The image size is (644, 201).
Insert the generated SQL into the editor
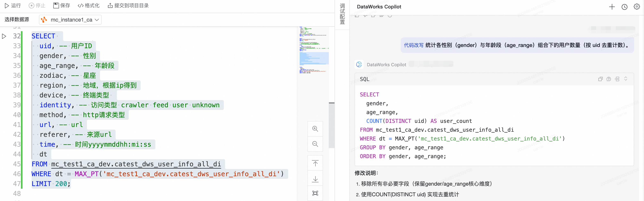pos(617,79)
